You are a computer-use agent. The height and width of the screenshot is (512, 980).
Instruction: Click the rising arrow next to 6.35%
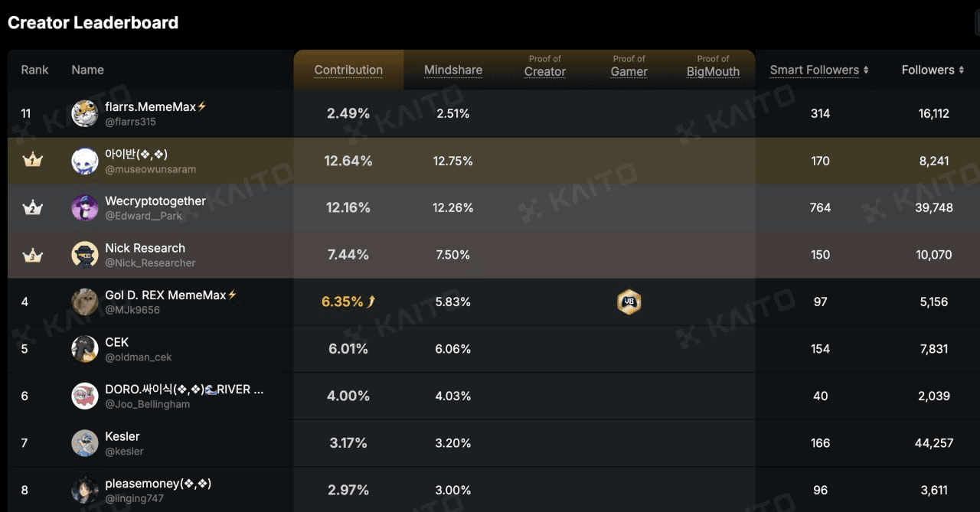pos(371,302)
